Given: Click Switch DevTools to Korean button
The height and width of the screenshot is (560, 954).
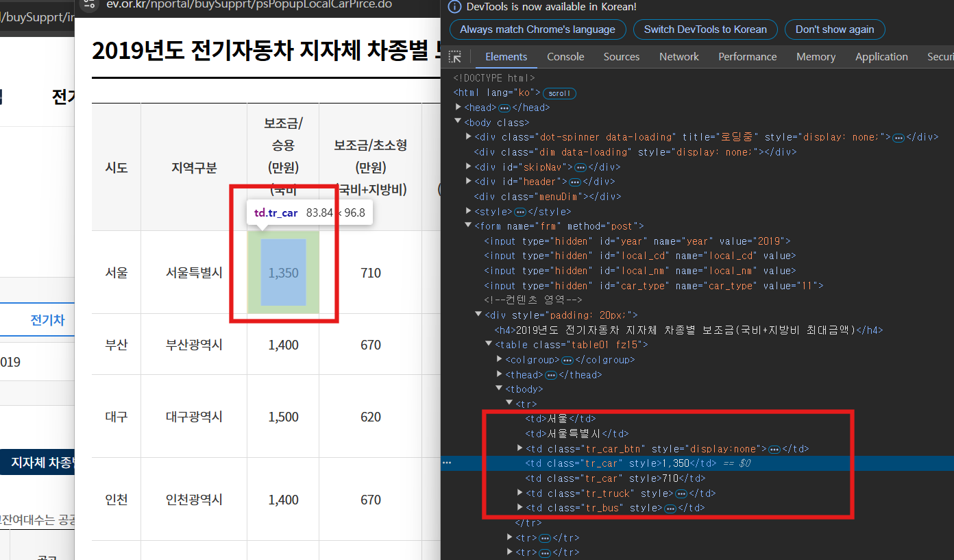Looking at the screenshot, I should (705, 29).
